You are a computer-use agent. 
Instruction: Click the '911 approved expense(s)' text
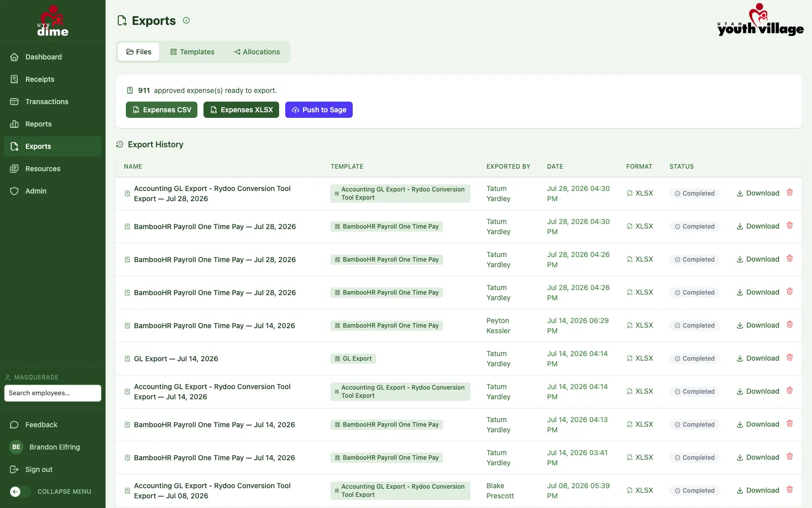[208, 90]
